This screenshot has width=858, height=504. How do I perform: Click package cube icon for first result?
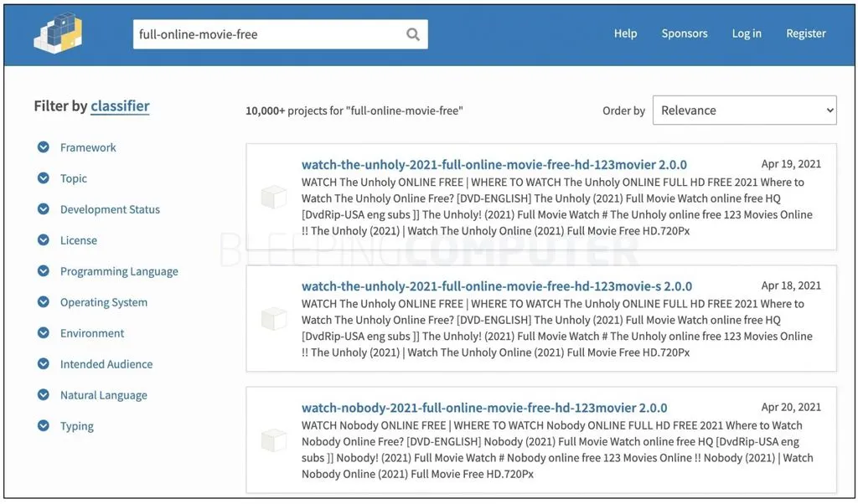(274, 197)
